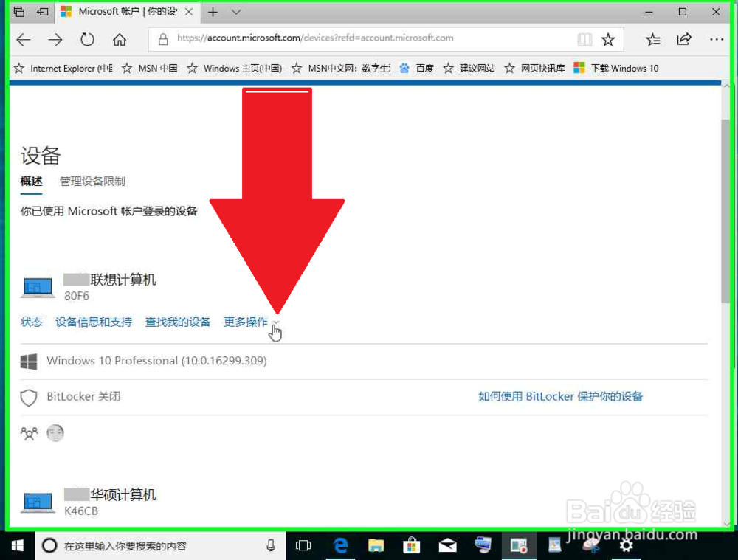
Task: Share this page with the share icon
Action: tap(684, 40)
